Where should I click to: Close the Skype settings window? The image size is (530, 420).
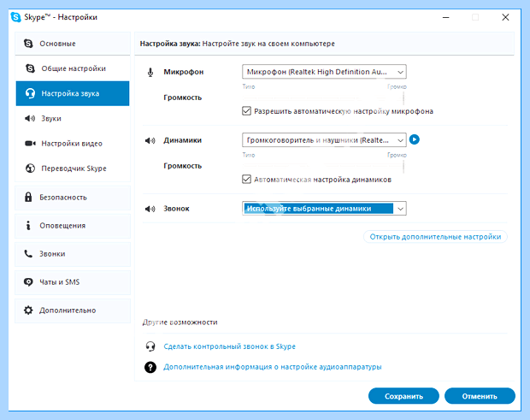pos(505,17)
